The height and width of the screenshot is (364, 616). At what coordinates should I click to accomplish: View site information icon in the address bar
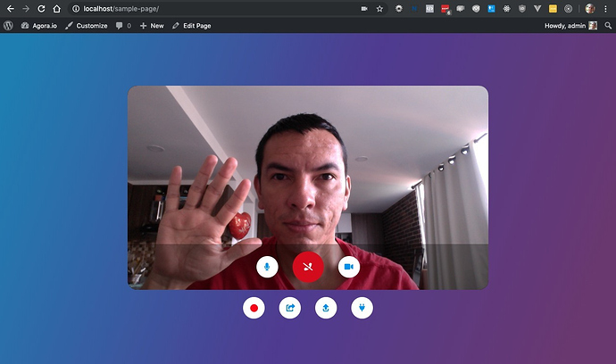[x=76, y=9]
